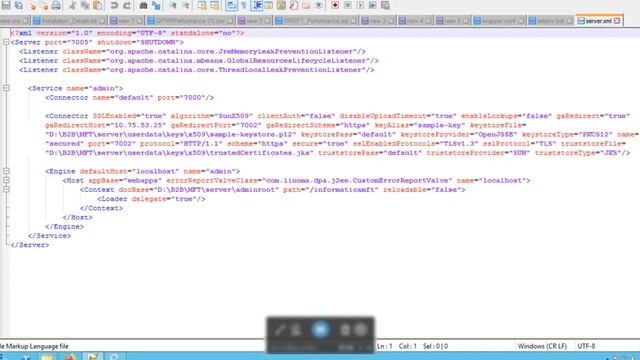This screenshot has width=640, height=360.
Task: Toggle synchronize horizontal scrolling icon
Action: pos(215,5)
